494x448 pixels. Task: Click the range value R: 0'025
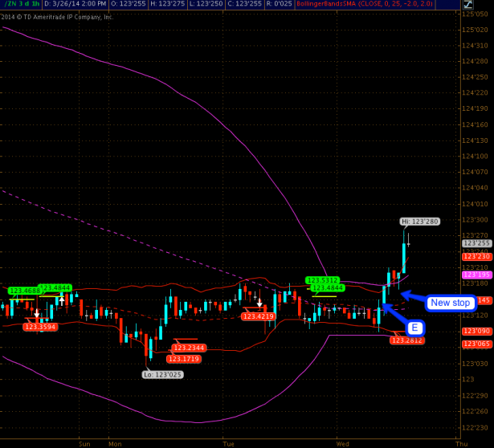[x=280, y=4]
